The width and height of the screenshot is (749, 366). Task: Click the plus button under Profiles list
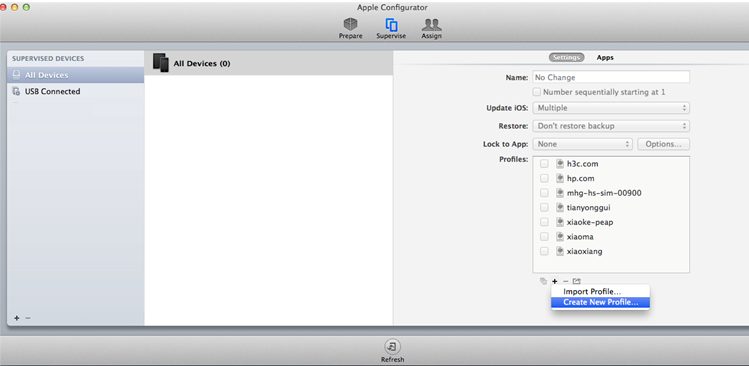pyautogui.click(x=555, y=281)
